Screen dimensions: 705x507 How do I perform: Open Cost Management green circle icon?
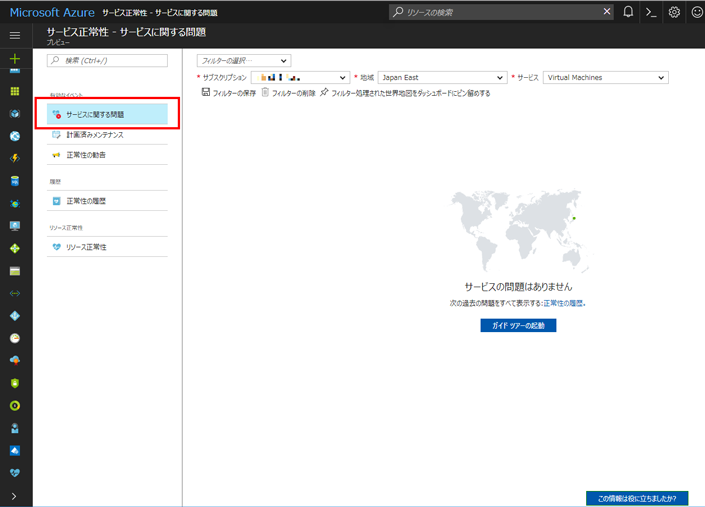pyautogui.click(x=15, y=406)
